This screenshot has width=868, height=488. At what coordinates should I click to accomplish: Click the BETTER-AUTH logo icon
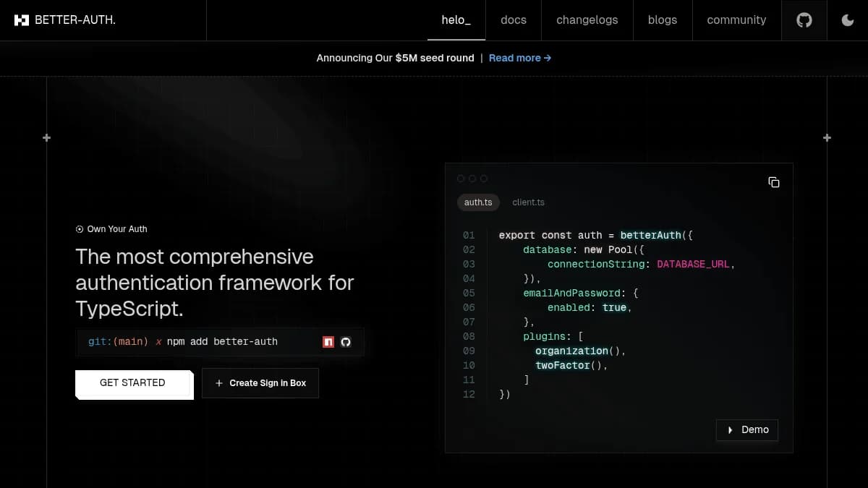22,20
